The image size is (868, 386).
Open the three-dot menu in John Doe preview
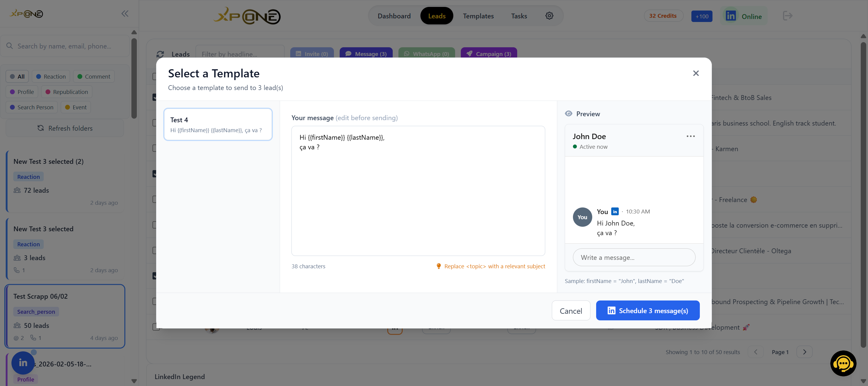[x=690, y=136]
